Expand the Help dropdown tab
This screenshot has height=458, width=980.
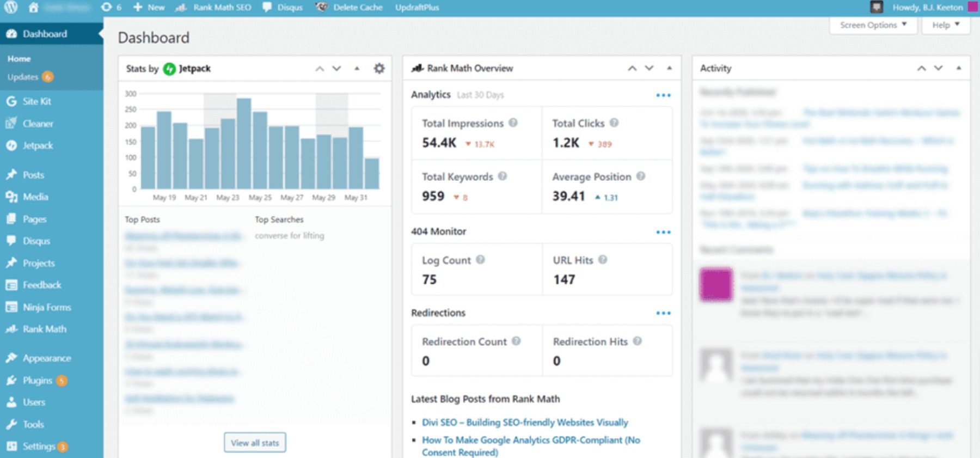pos(946,25)
